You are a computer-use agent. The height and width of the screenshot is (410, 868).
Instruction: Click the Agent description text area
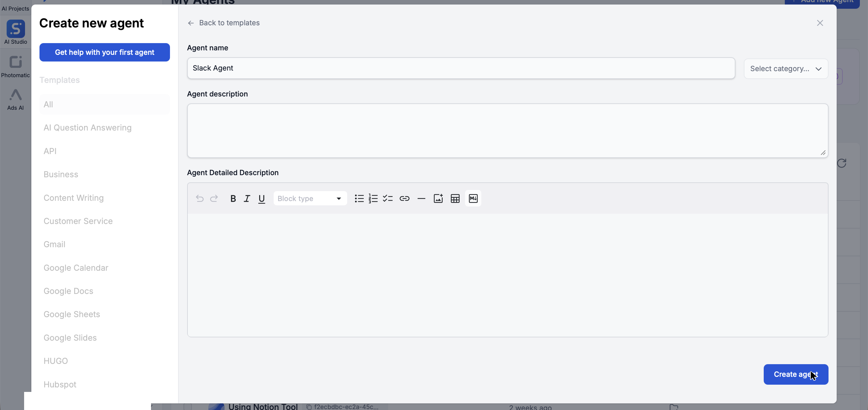[508, 131]
